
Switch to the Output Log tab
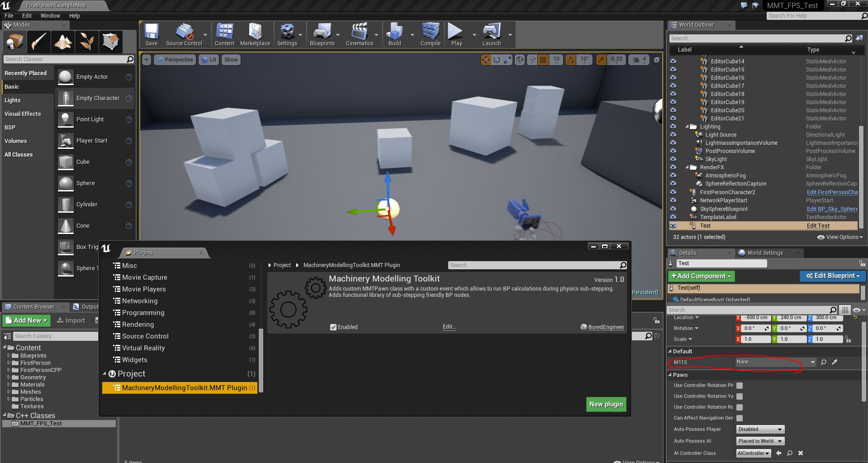click(86, 307)
